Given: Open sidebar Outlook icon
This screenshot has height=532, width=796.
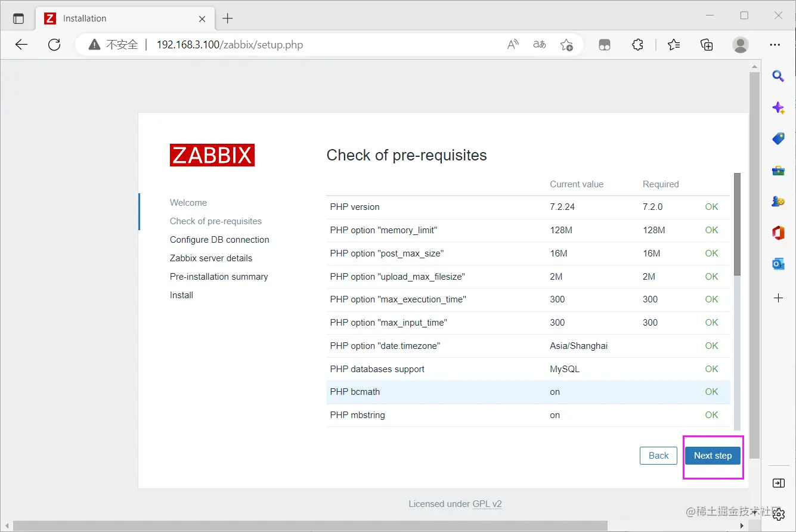Looking at the screenshot, I should pos(778,264).
